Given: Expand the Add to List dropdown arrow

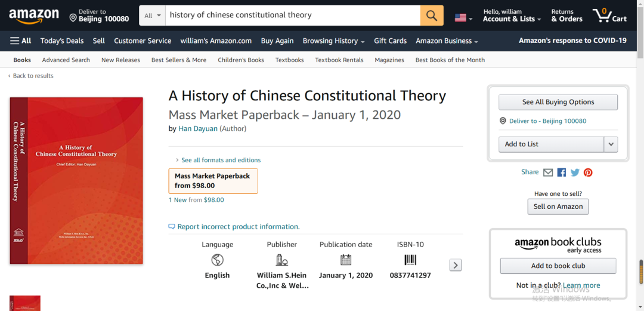Looking at the screenshot, I should [x=611, y=144].
